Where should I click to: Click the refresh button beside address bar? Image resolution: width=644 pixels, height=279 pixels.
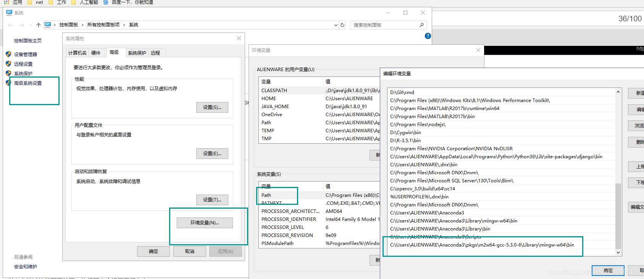coord(342,25)
